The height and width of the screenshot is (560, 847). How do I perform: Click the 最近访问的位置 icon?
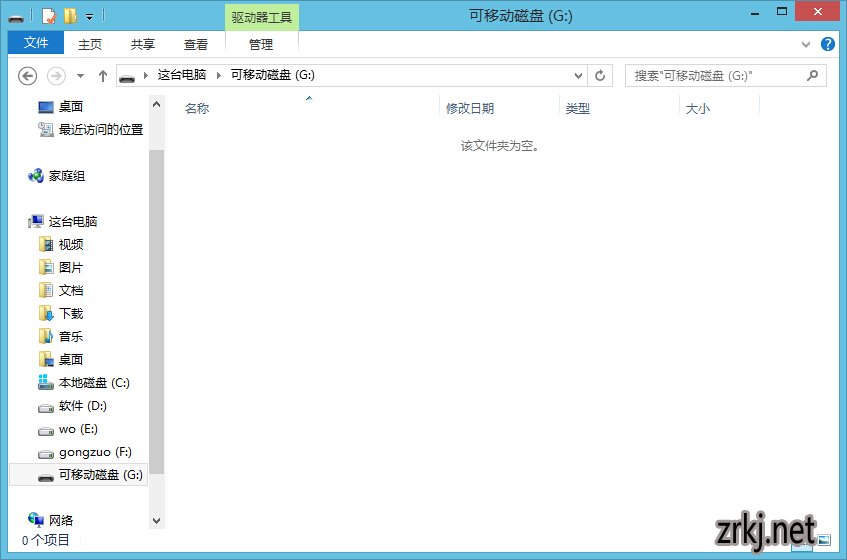point(46,130)
